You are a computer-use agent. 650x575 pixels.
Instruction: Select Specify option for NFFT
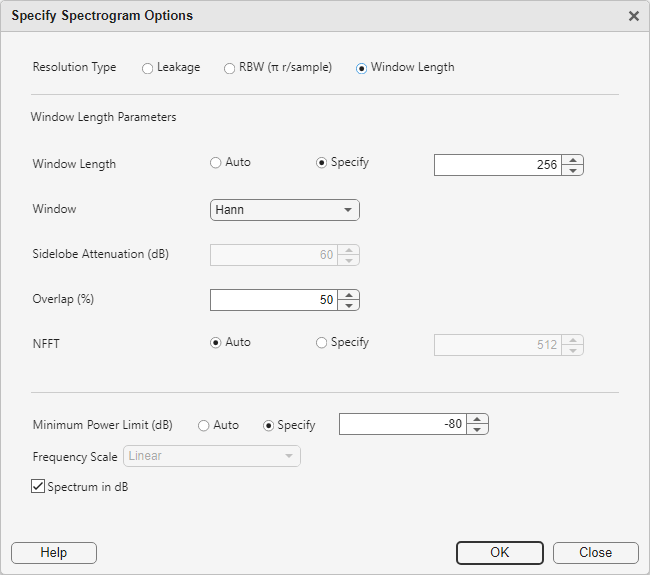pos(321,343)
